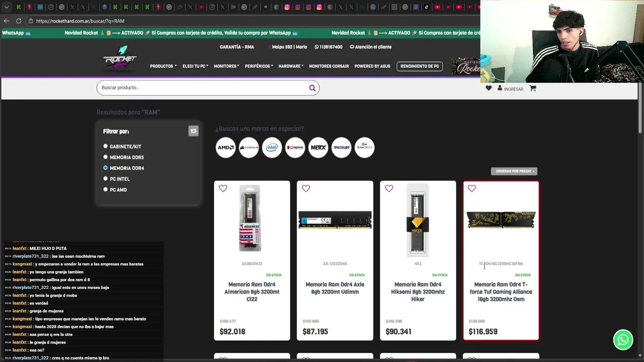Open Memoria Ram Ddr4 Axle 8gb title
644x362 pixels.
(335, 288)
